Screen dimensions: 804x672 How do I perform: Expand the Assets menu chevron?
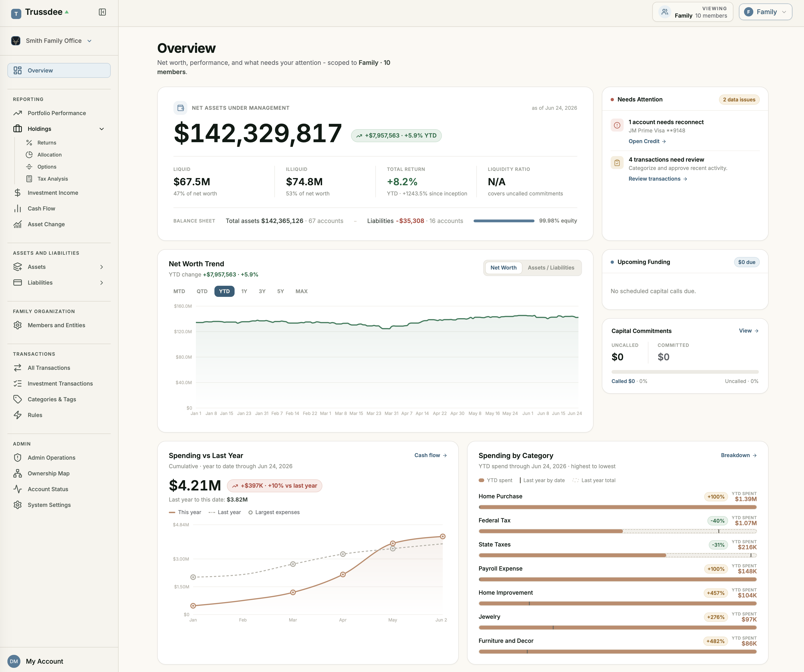[101, 267]
